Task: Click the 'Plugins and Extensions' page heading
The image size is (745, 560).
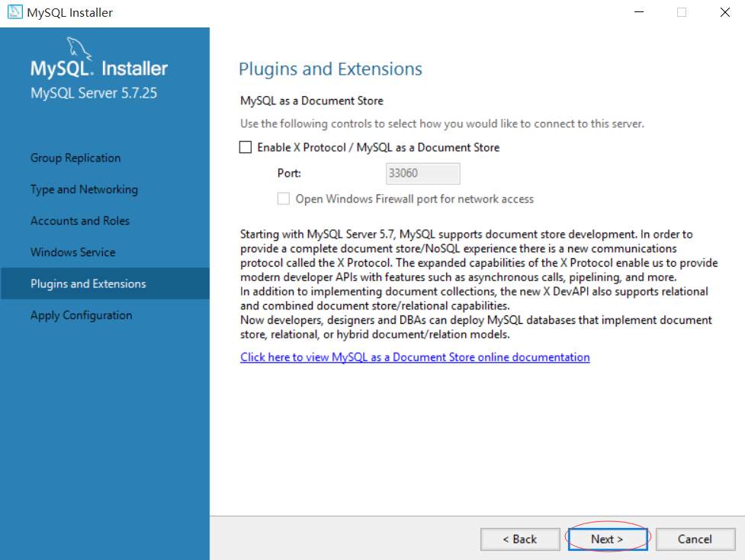Action: (x=330, y=69)
